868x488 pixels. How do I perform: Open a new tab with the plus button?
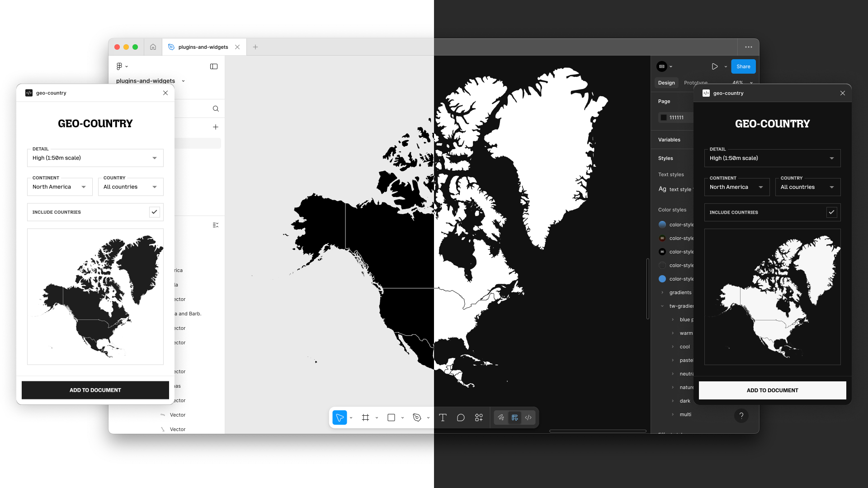tap(255, 47)
